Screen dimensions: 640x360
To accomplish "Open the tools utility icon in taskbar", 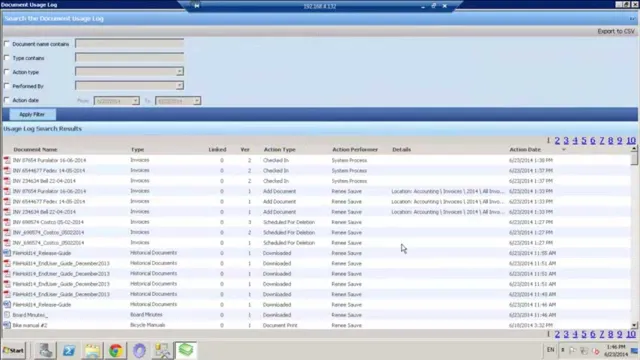I will pyautogui.click(x=162, y=350).
